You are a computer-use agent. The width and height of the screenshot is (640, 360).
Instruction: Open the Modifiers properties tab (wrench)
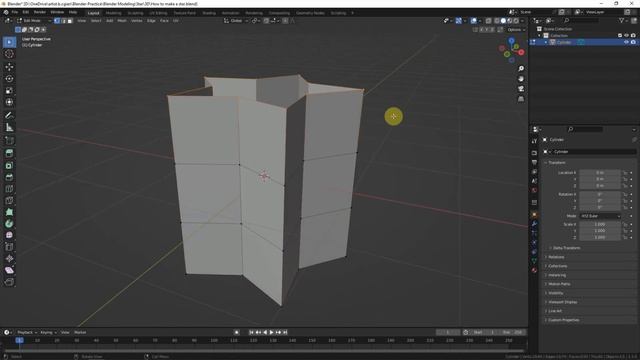pyautogui.click(x=534, y=224)
